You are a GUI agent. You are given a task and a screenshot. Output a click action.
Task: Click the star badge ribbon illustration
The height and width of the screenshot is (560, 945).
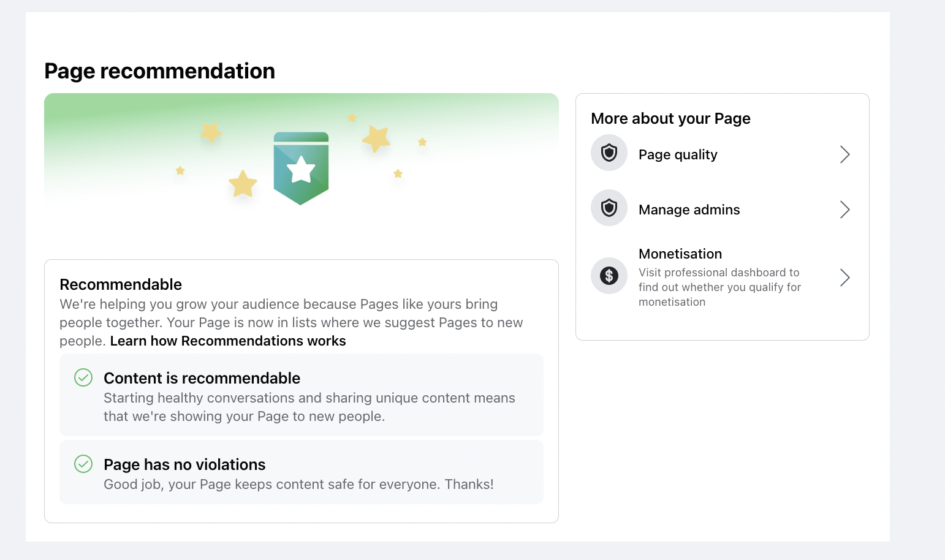301,168
